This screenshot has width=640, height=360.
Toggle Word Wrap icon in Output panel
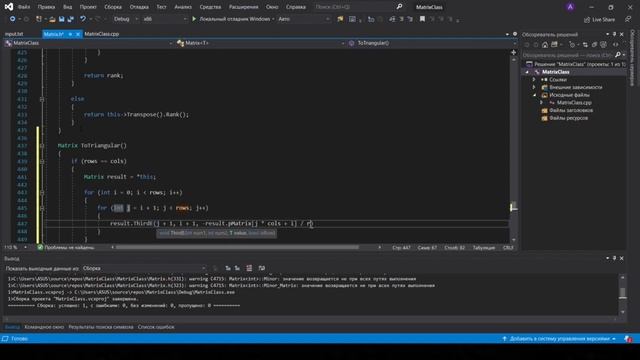coord(262,268)
